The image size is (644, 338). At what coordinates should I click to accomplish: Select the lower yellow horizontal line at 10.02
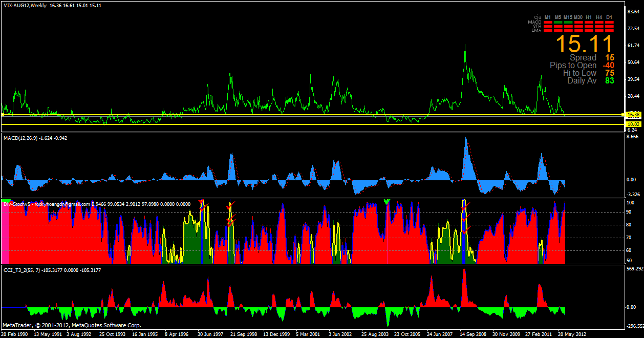[x=312, y=124]
